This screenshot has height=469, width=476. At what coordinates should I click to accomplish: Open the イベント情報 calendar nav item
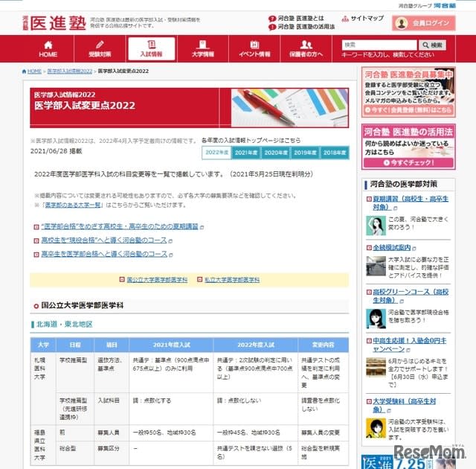254,49
